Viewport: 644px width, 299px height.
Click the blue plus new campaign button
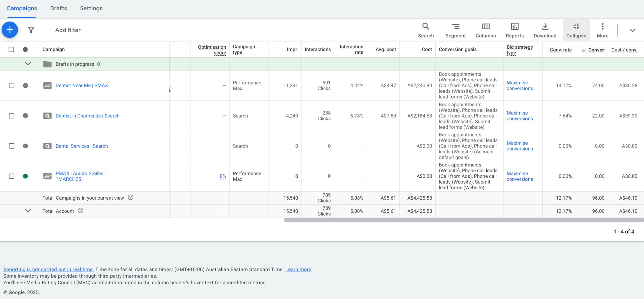[x=10, y=30]
